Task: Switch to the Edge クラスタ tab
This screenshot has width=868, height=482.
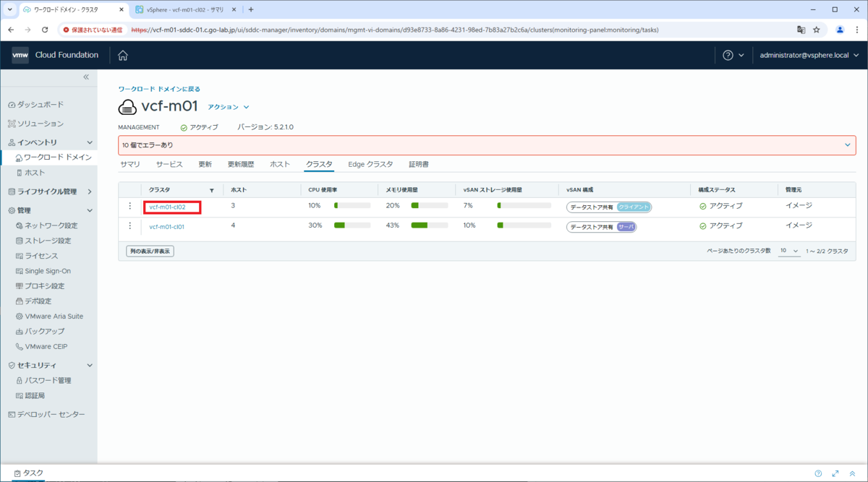Action: pyautogui.click(x=370, y=164)
